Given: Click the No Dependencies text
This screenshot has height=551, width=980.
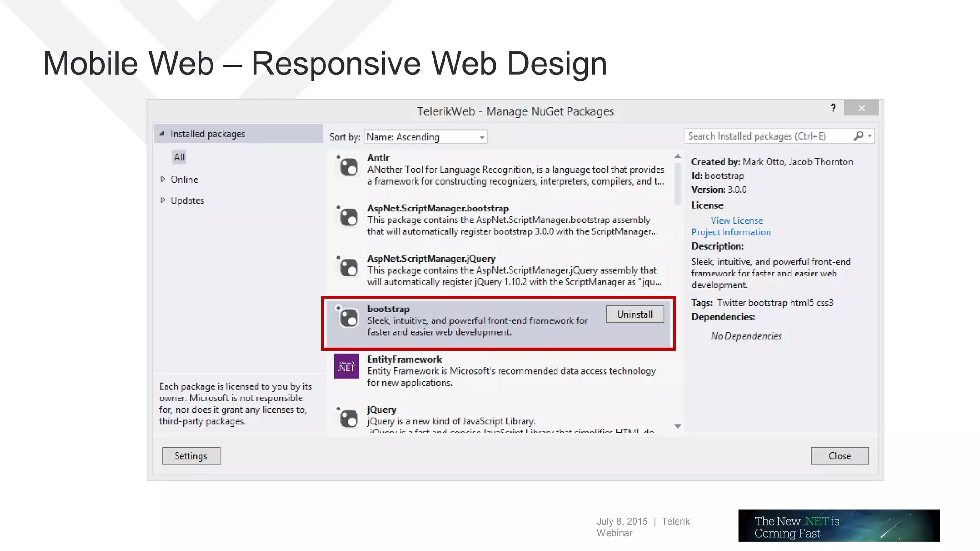Looking at the screenshot, I should click(746, 336).
